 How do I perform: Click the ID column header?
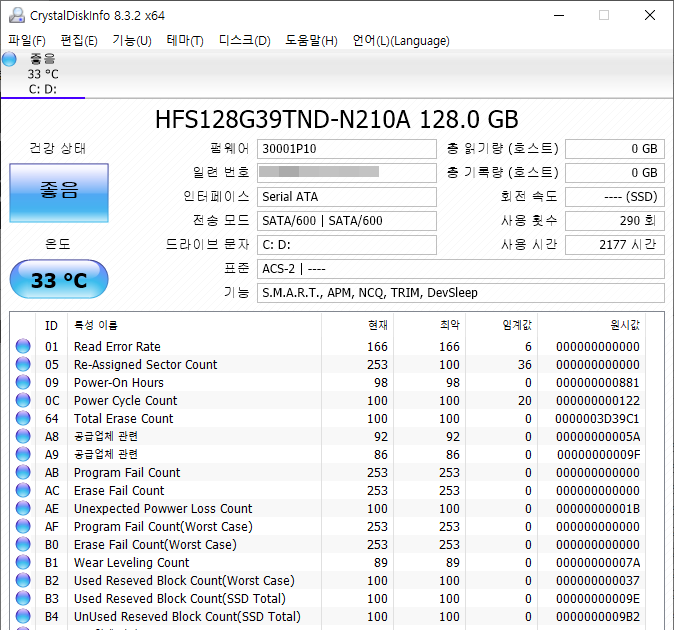tap(51, 325)
